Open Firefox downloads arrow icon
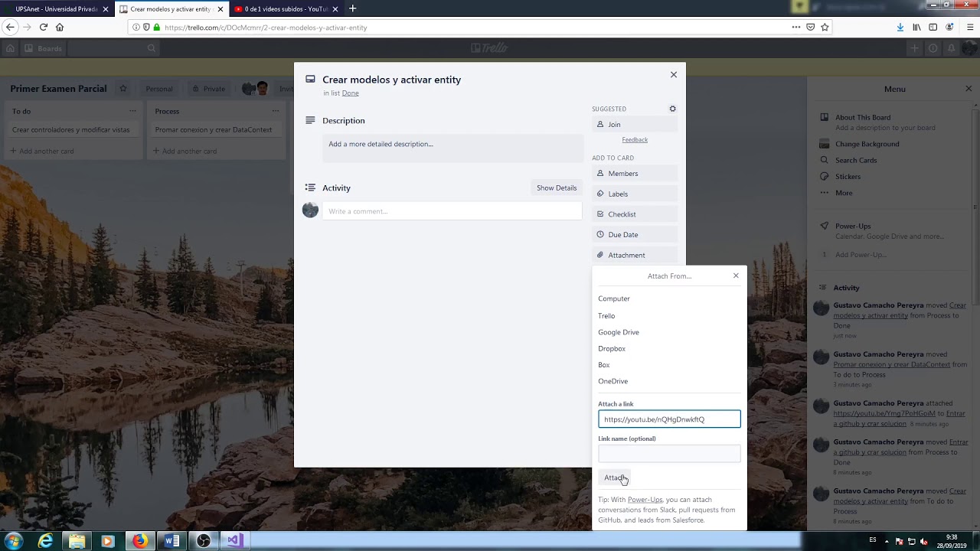The width and height of the screenshot is (980, 551). (900, 27)
